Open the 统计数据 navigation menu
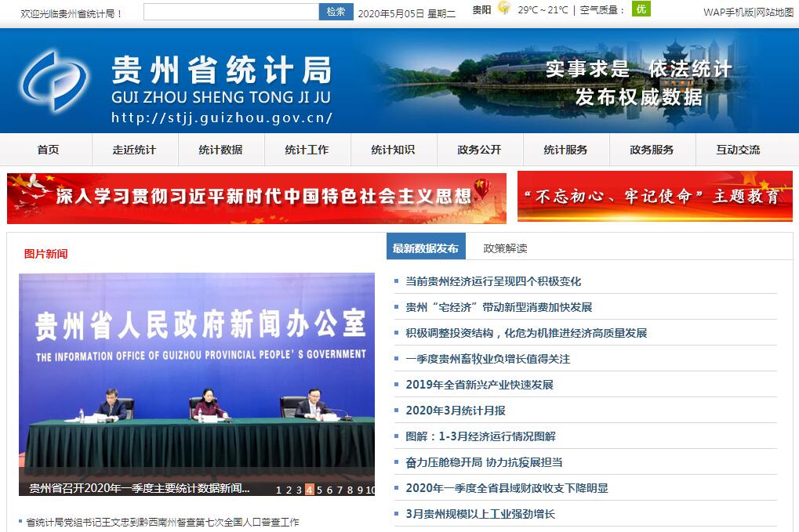 tap(220, 150)
